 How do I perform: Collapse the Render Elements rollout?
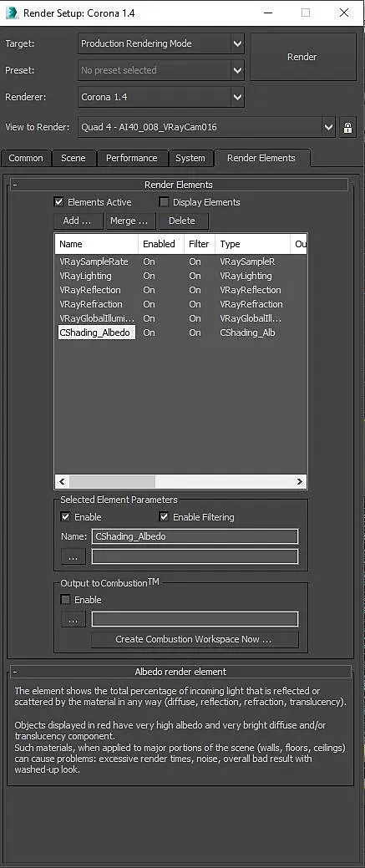tap(16, 185)
